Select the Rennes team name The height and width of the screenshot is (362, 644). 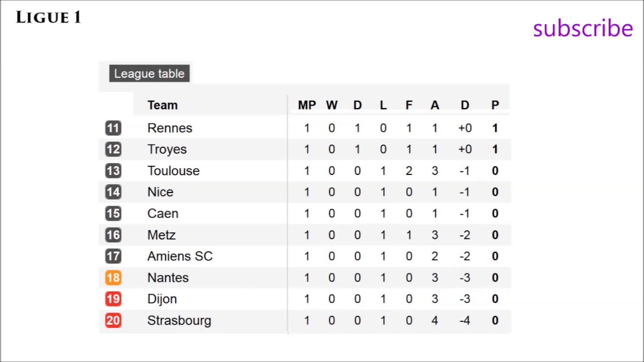point(170,128)
